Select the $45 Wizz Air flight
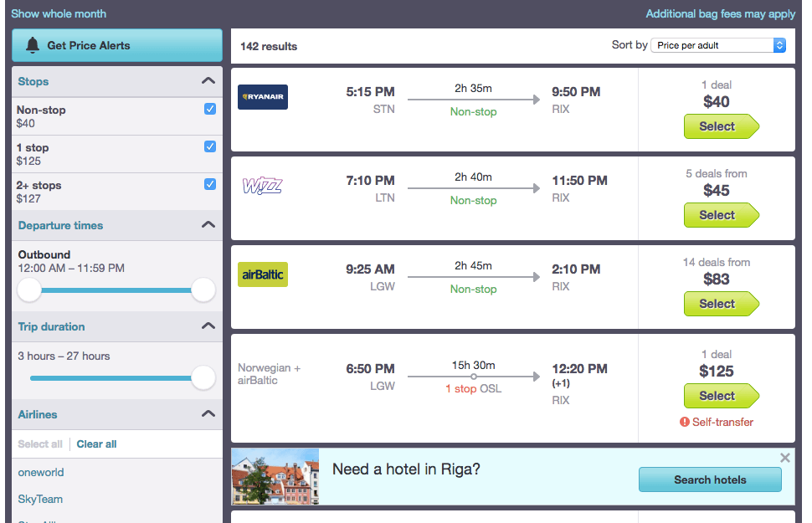The height and width of the screenshot is (523, 812). [x=722, y=215]
